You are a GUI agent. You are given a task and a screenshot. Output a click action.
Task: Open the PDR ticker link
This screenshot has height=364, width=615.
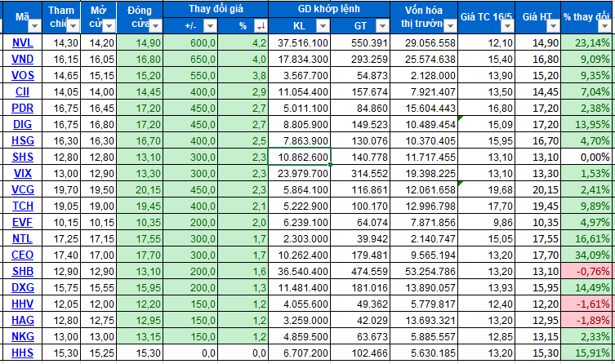[22, 109]
